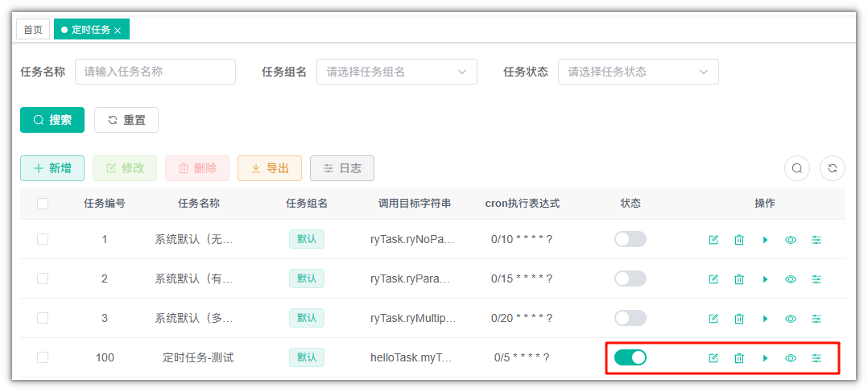Close the 定时任务 tab

coord(118,31)
